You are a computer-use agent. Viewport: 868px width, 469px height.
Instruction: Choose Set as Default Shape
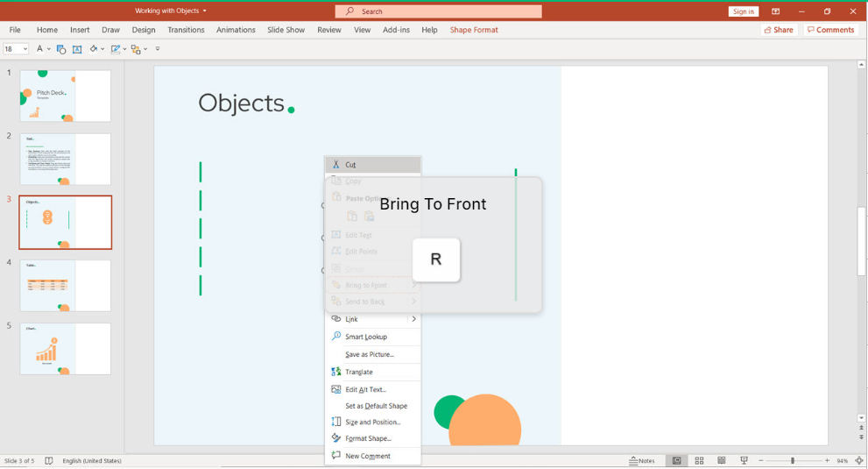pyautogui.click(x=373, y=406)
